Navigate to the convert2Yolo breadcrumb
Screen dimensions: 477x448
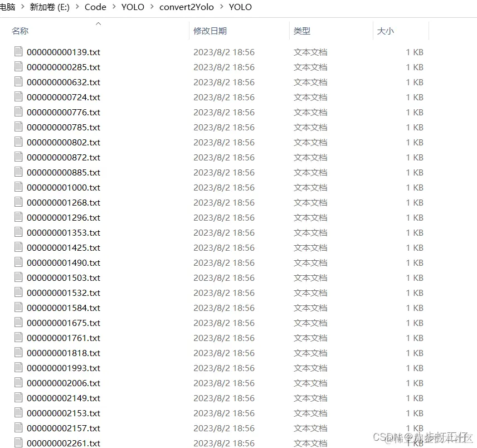click(x=187, y=7)
